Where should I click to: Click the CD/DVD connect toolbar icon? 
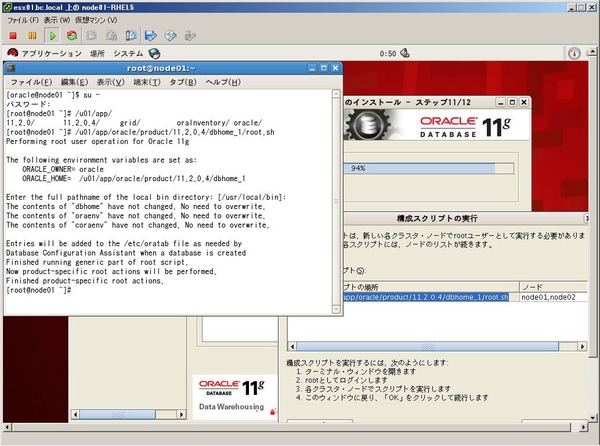tap(170, 36)
